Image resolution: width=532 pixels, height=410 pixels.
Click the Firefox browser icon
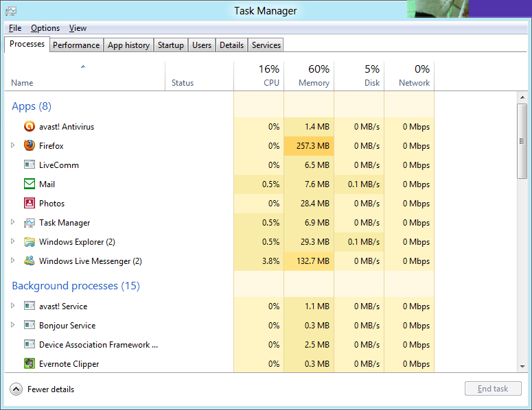[29, 146]
